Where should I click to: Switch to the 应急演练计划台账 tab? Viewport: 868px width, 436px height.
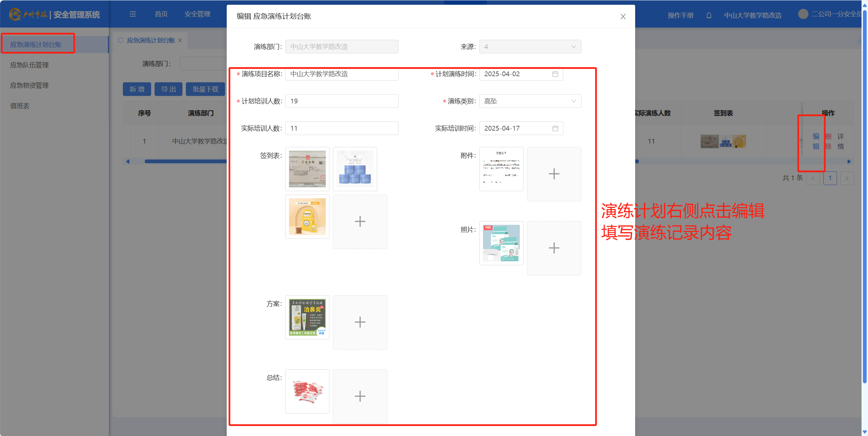pos(150,40)
